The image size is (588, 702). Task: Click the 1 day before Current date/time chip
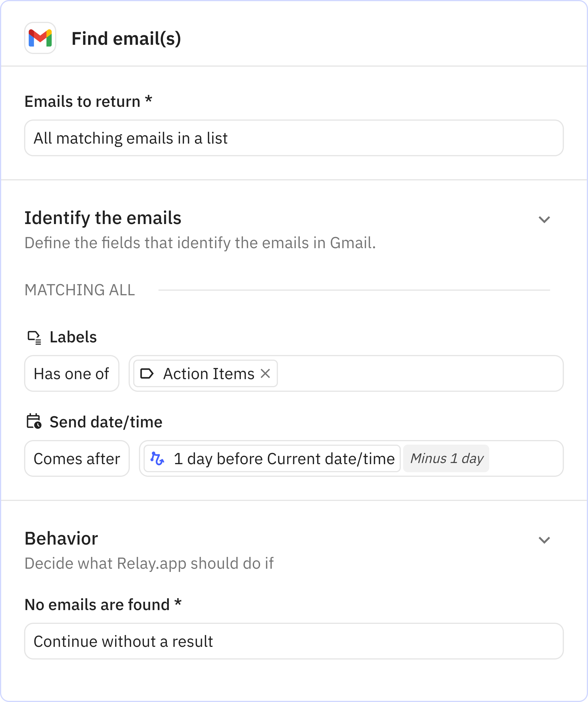pyautogui.click(x=284, y=458)
